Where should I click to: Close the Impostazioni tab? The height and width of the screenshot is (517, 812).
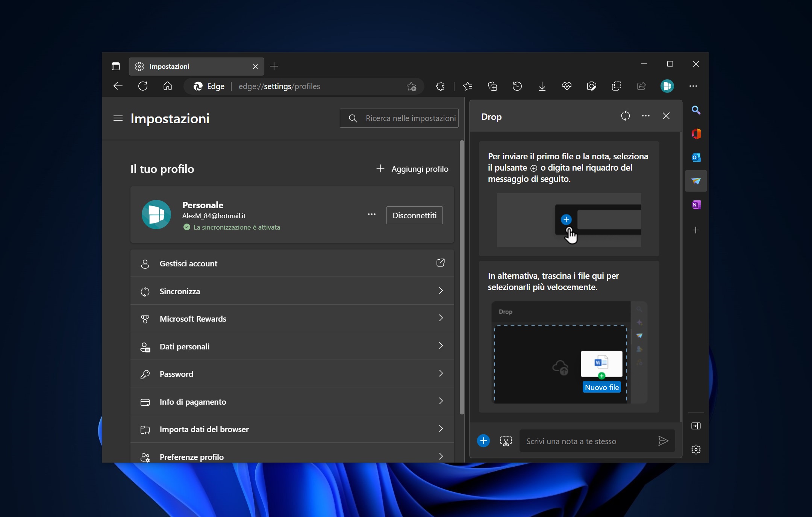[x=255, y=67]
